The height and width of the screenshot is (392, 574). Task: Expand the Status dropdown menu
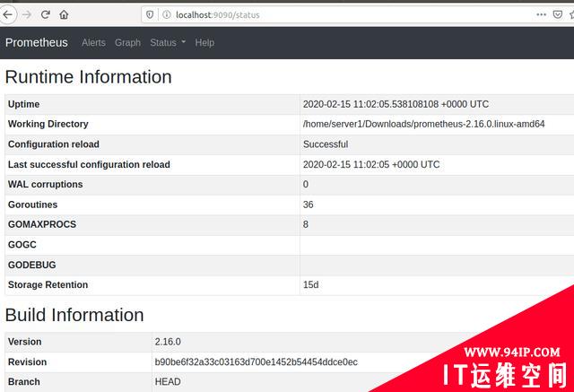point(168,42)
